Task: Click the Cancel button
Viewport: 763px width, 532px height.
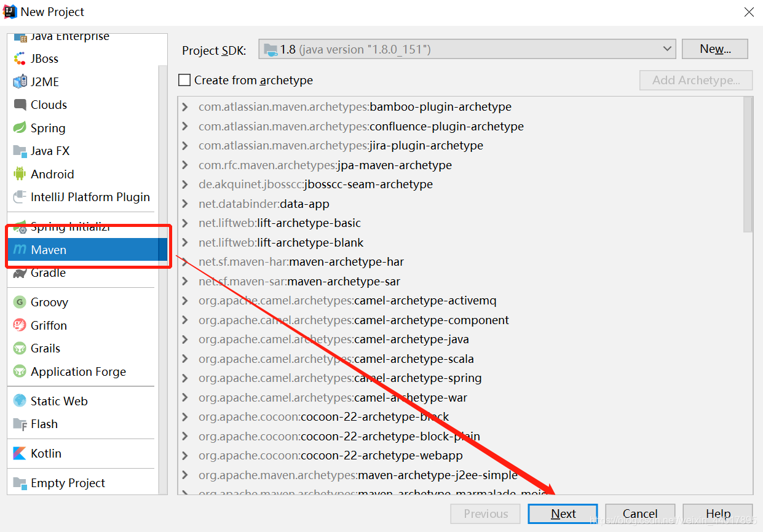Action: 640,514
